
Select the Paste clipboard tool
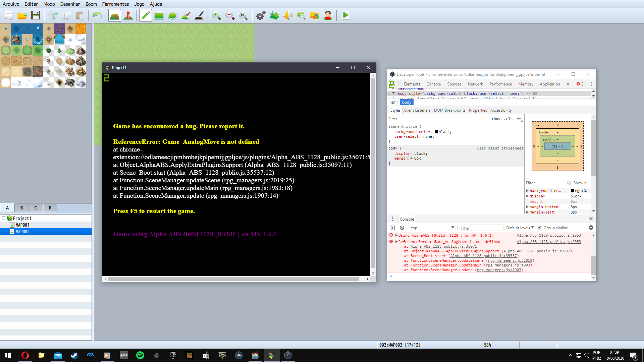(x=80, y=15)
